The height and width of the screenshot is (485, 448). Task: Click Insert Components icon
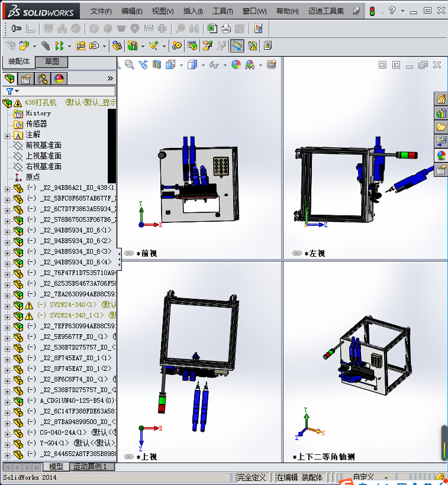coord(24,46)
